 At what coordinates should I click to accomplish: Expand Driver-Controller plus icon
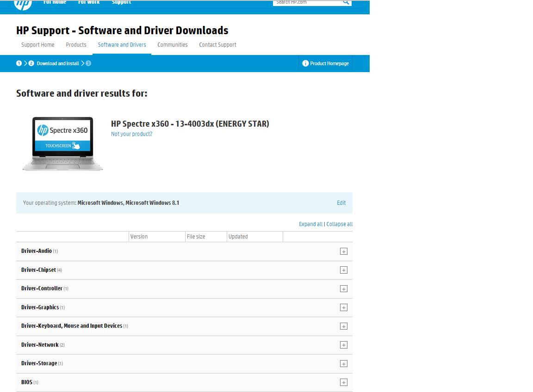343,289
